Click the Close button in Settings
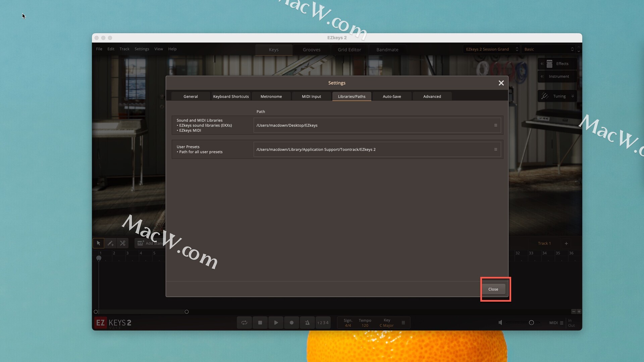Screen dimensions: 644x362 point(493,289)
